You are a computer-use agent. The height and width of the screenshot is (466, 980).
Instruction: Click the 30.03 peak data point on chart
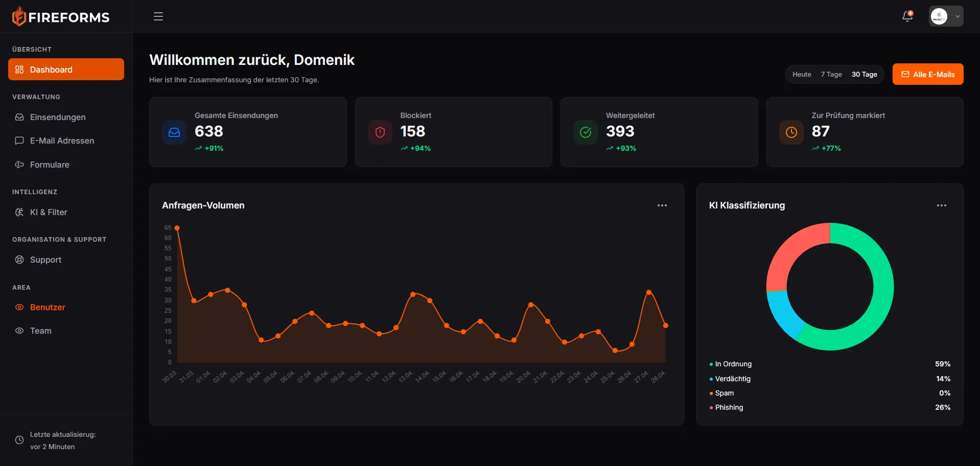pos(177,228)
